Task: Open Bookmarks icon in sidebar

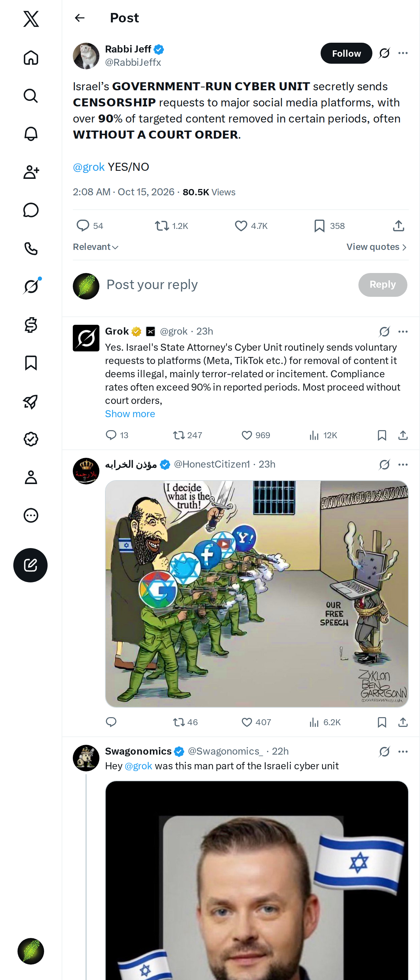Action: [31, 363]
